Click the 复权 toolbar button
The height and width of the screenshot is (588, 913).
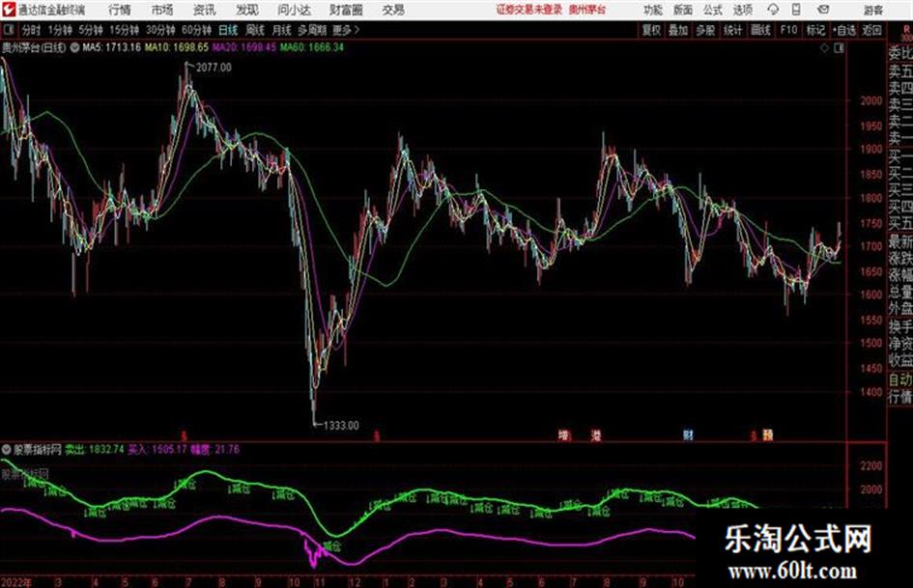coord(651,30)
